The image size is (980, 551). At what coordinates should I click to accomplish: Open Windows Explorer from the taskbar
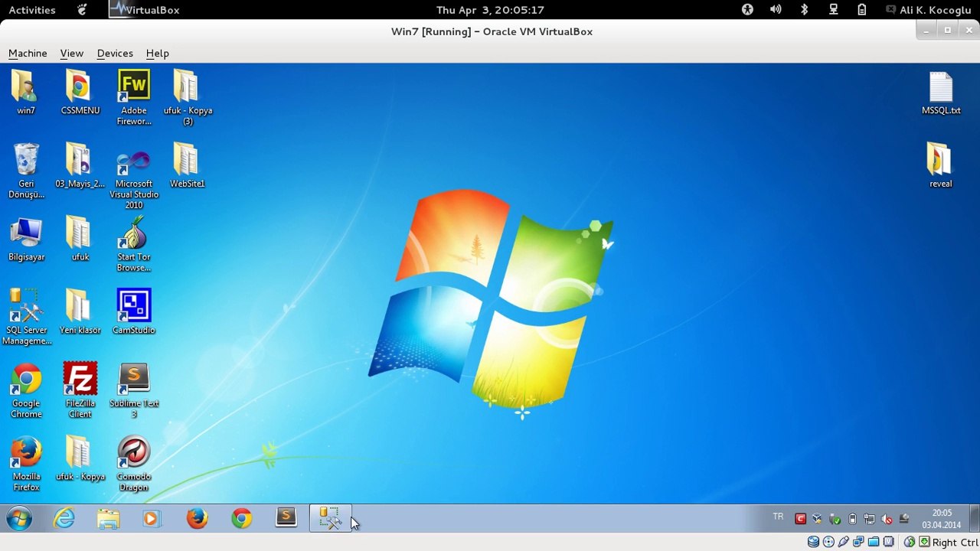pyautogui.click(x=109, y=519)
